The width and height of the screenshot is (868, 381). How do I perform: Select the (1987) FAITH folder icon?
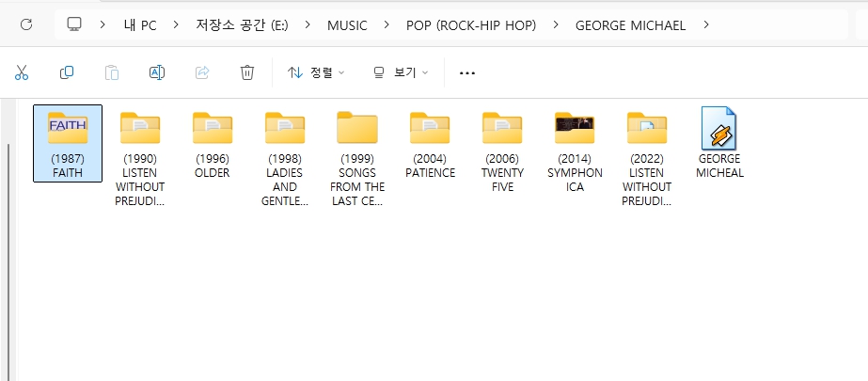[68, 128]
